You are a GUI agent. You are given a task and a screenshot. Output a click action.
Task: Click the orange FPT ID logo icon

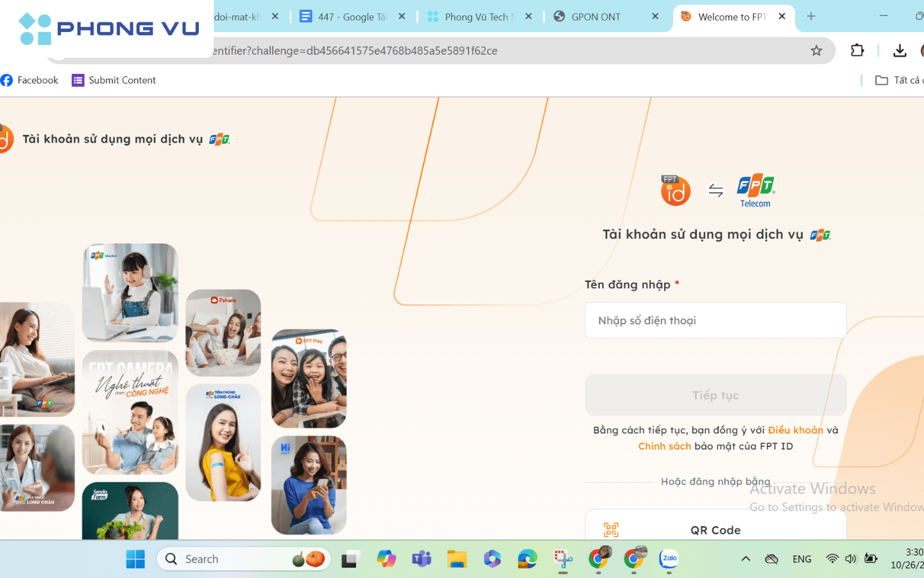(676, 190)
